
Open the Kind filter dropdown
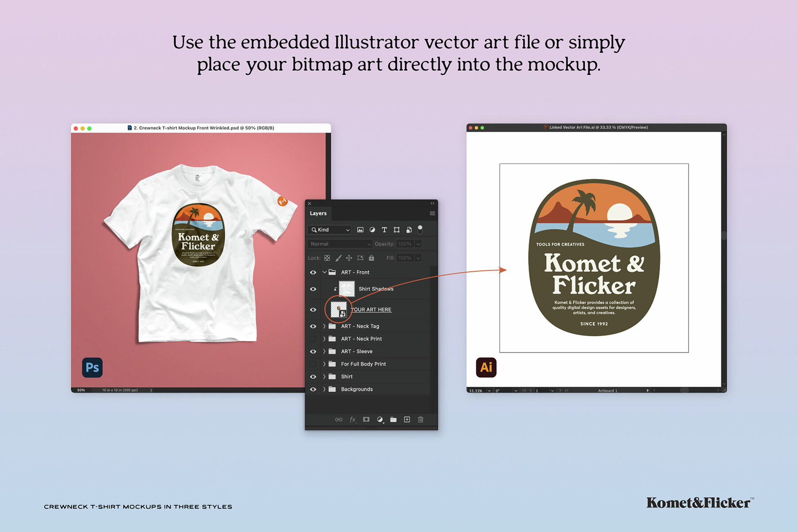point(330,230)
